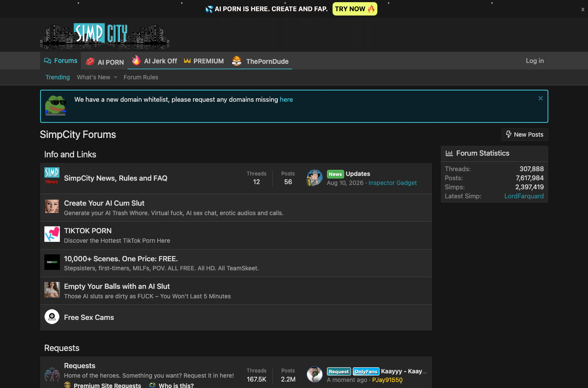
Task: Expand the What's New dropdown arrow
Action: (x=115, y=78)
